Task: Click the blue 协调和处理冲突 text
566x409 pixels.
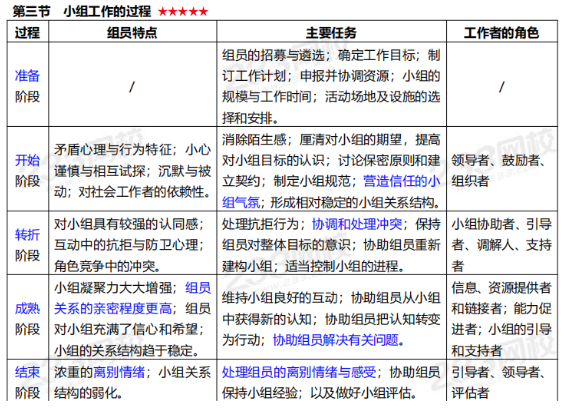Action: (x=357, y=224)
